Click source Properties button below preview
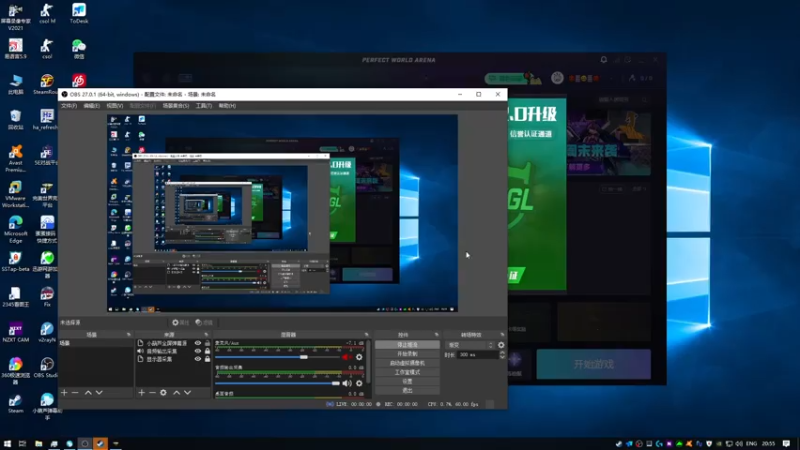Image resolution: width=800 pixels, height=450 pixels. coord(181,322)
